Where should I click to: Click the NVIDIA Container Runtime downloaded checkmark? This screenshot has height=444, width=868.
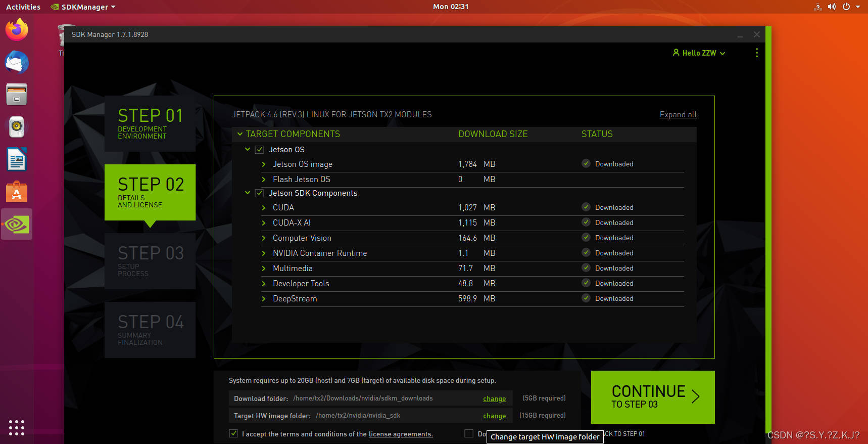586,252
